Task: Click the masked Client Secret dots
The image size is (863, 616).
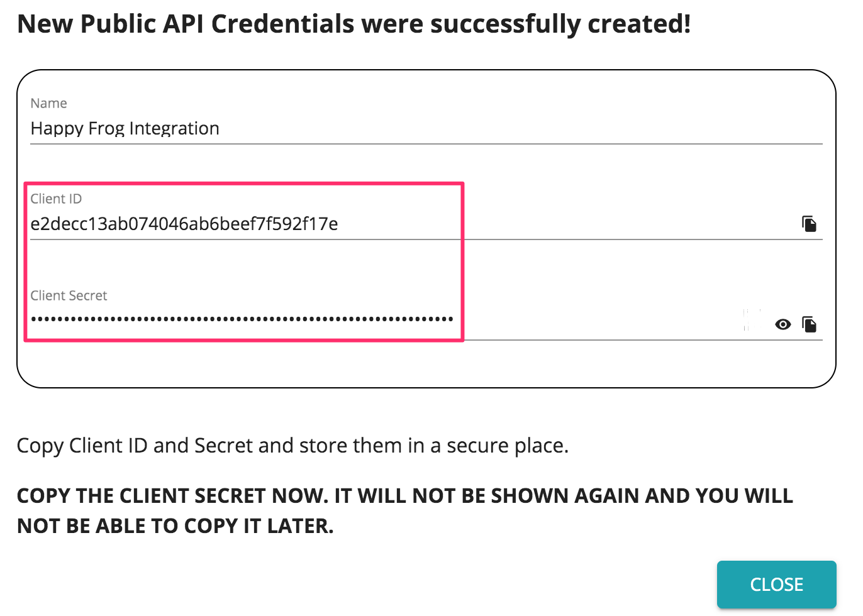Action: pyautogui.click(x=242, y=319)
